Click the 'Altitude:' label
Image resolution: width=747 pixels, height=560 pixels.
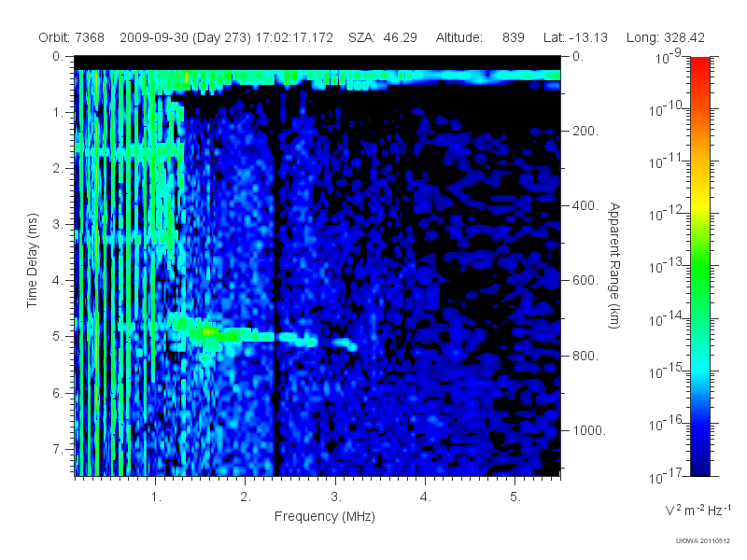click(458, 37)
